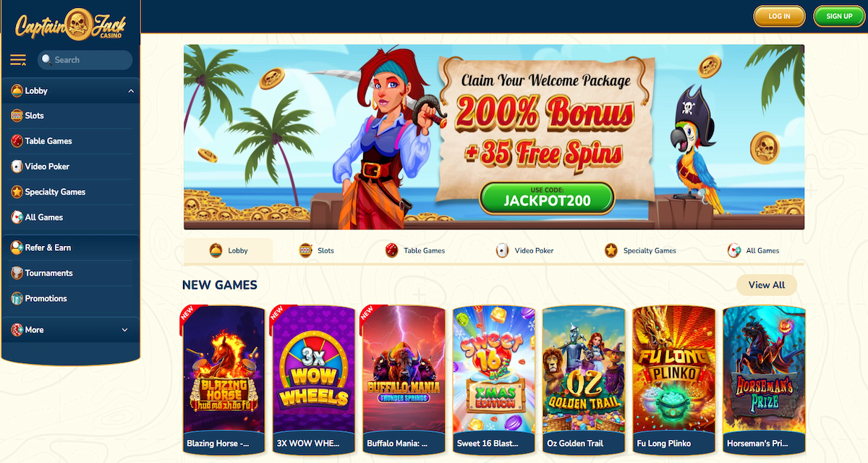Click the JACKPOT200 bonus code button
This screenshot has width=868, height=463.
(x=547, y=198)
